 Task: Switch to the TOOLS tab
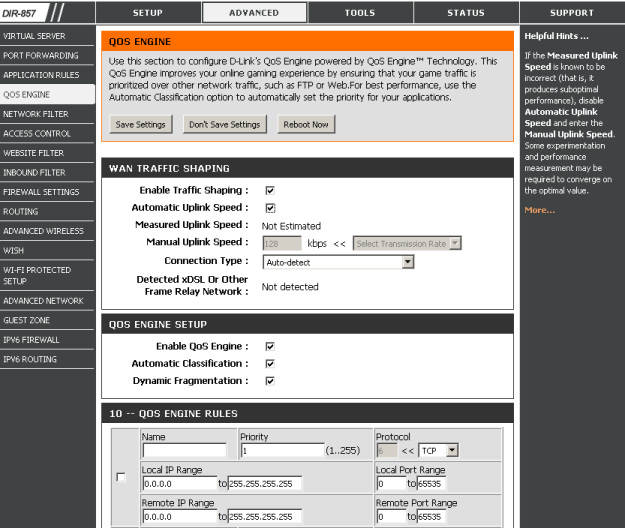(x=360, y=13)
